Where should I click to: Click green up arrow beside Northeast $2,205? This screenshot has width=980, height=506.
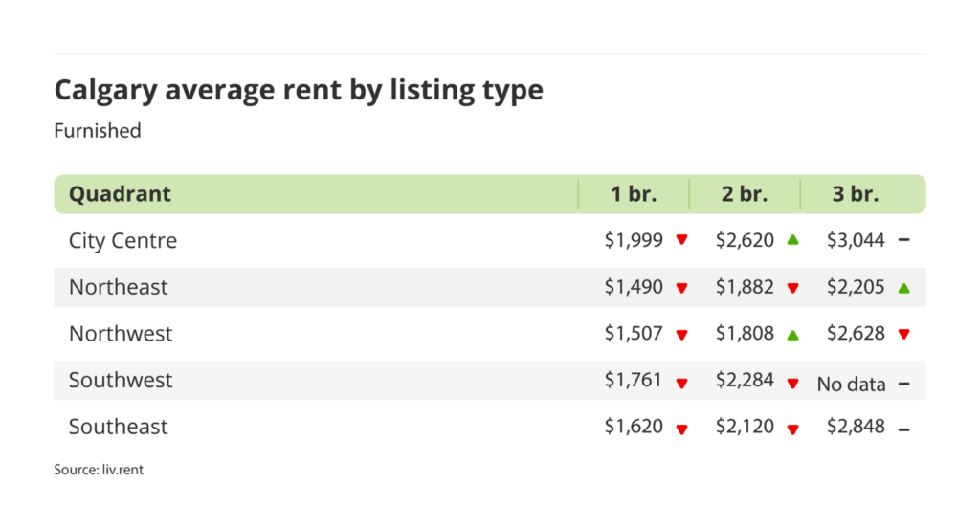[x=904, y=287]
